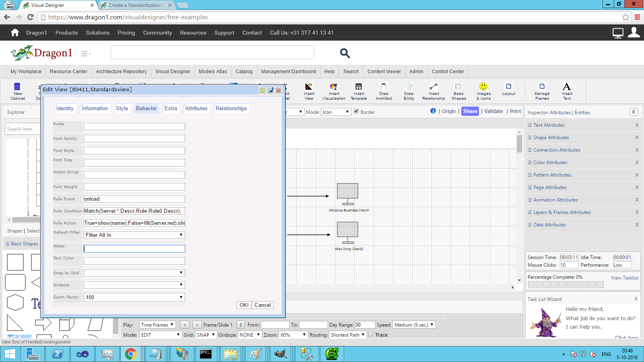
Task: Click the Insert Relationship icon
Action: 433,91
